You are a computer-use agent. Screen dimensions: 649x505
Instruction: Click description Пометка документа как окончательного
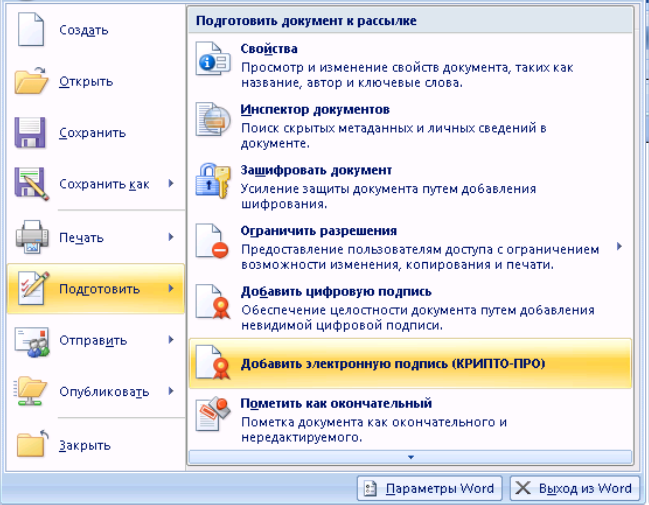click(374, 429)
